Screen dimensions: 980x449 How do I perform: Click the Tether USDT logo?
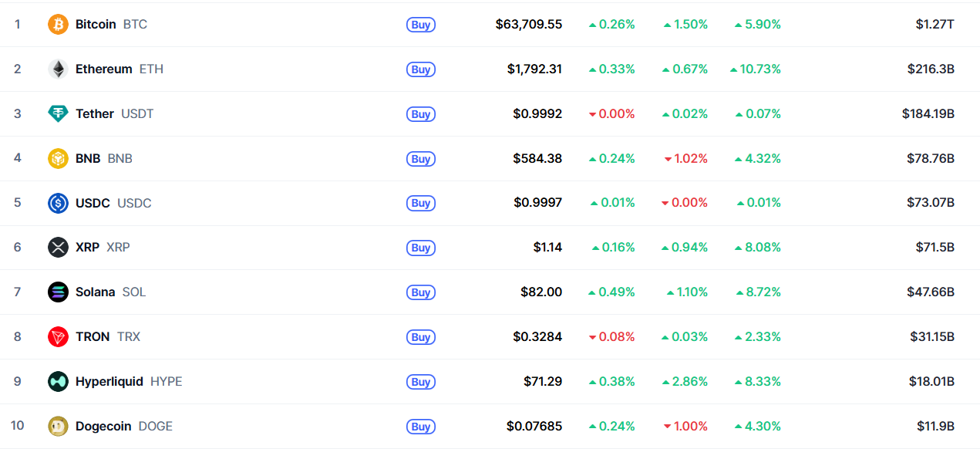click(58, 113)
